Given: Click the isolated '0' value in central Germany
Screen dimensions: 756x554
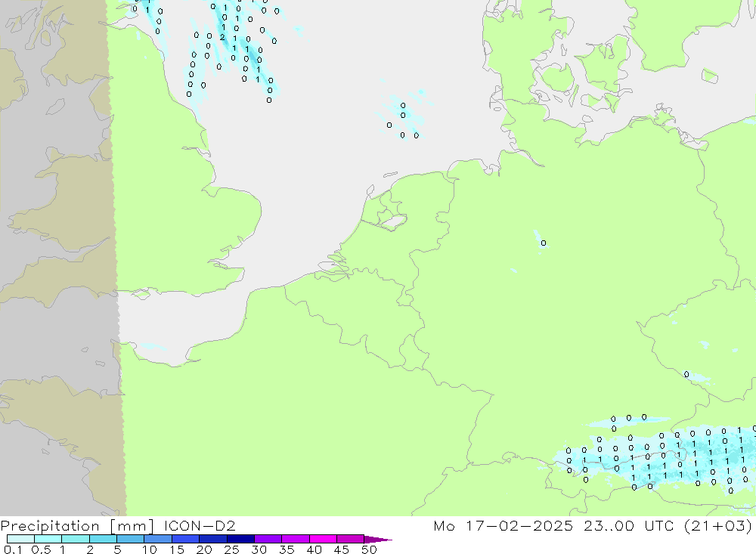Looking at the screenshot, I should (544, 243).
